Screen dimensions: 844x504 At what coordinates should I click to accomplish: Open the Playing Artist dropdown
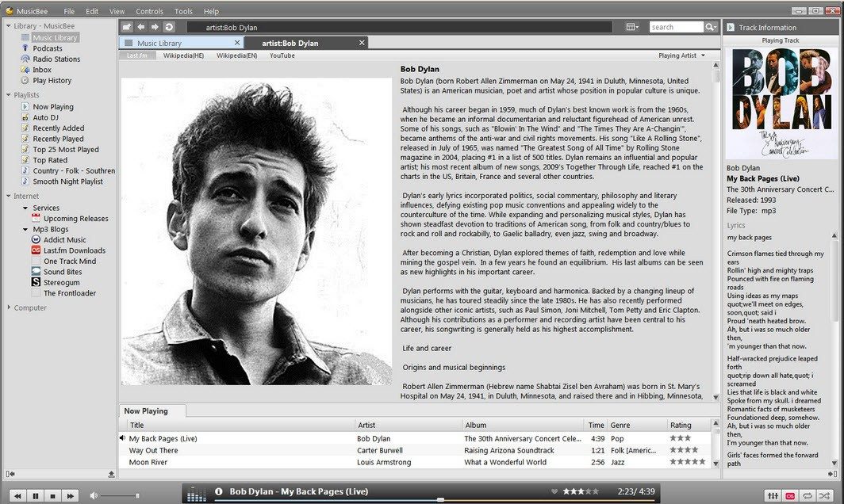(681, 55)
